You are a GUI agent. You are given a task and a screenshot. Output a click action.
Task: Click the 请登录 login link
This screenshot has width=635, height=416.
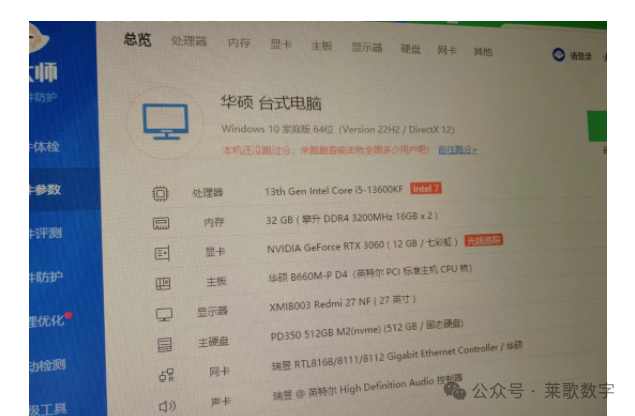[x=581, y=56]
